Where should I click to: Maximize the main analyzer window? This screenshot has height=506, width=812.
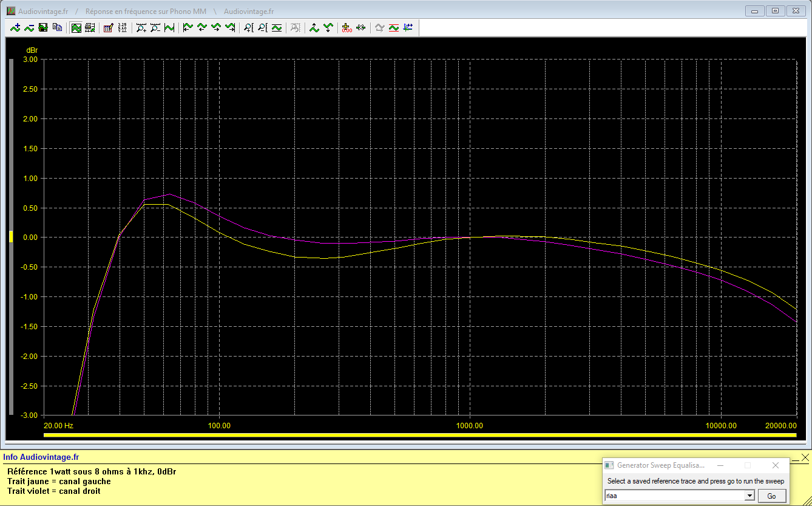click(775, 11)
